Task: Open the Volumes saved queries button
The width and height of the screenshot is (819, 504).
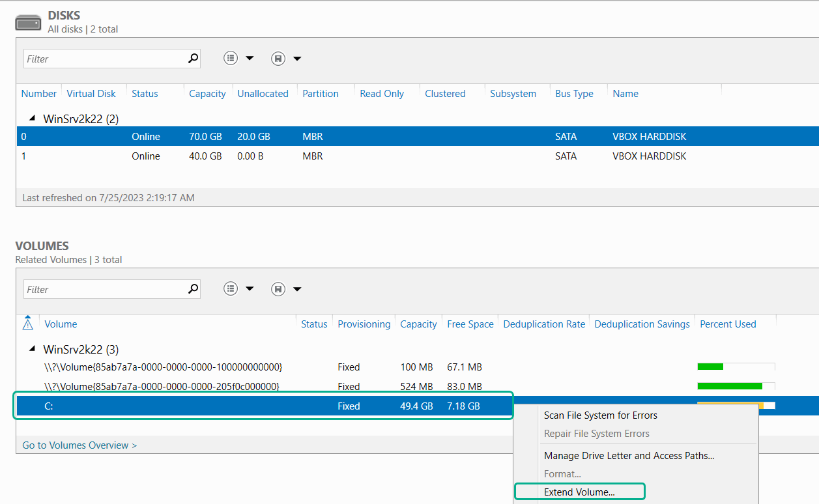Action: [x=278, y=289]
